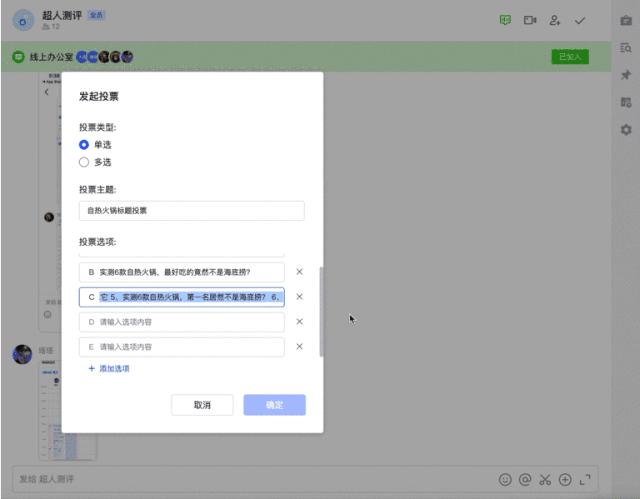Open the settings gear in sidebar
The height and width of the screenshot is (499, 640).
tap(626, 130)
